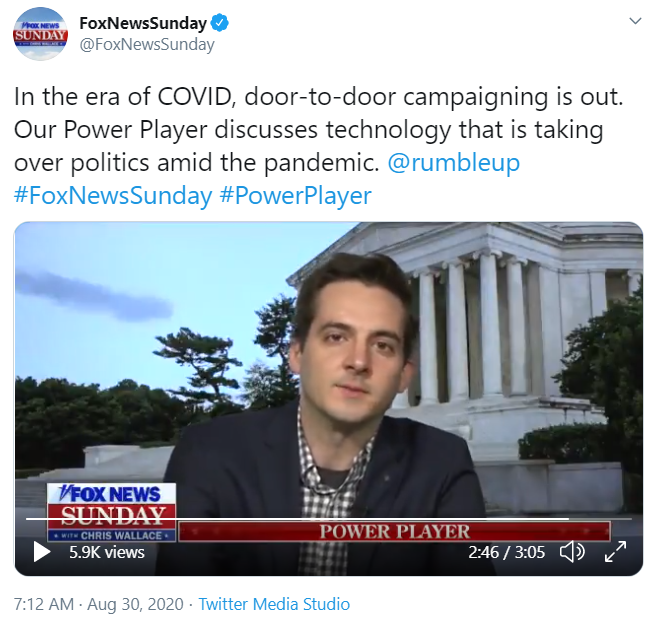Click the 2:46 / 3:05 time display

506,552
